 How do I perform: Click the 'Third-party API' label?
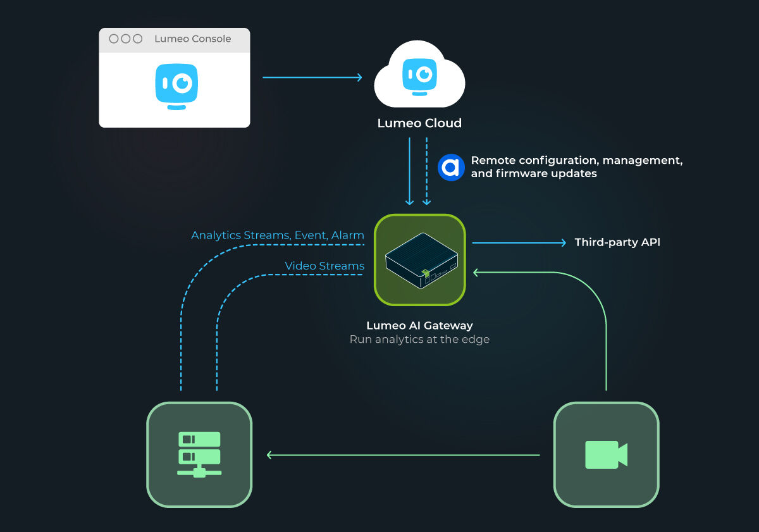[x=617, y=242]
